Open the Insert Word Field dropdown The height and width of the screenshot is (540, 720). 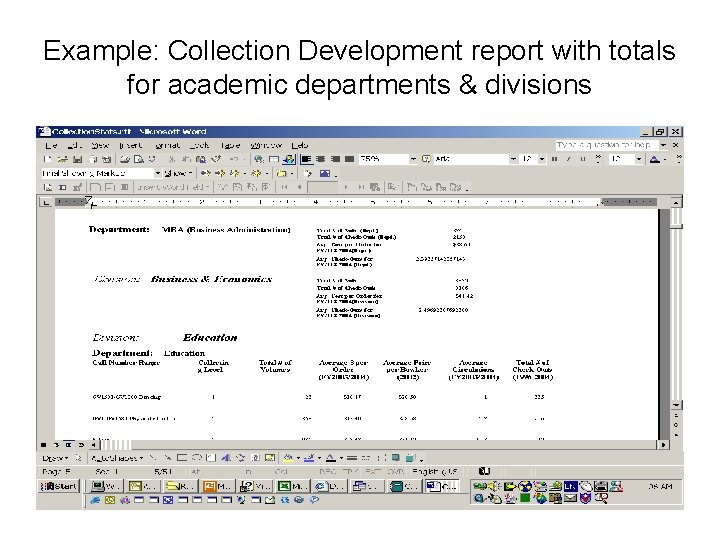[173, 187]
